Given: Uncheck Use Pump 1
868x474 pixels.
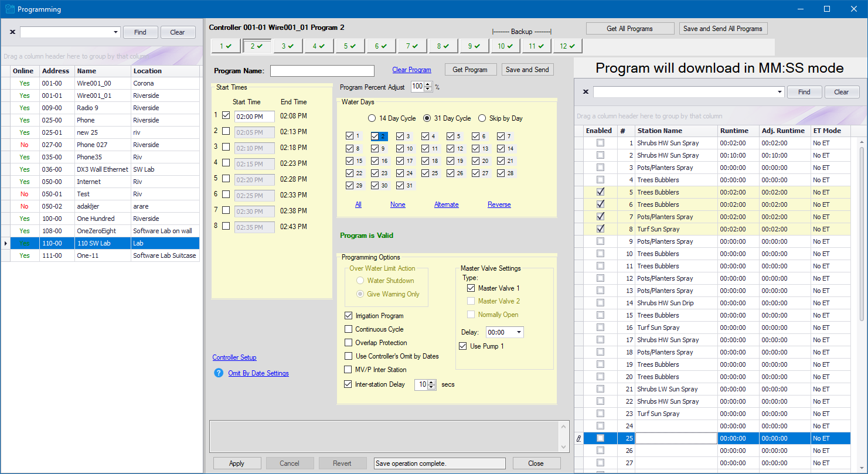Looking at the screenshot, I should (462, 346).
